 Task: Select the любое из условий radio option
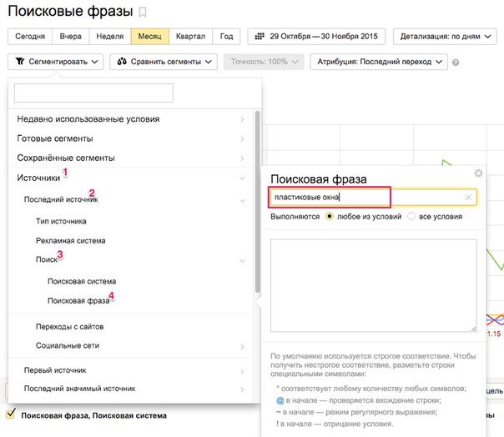click(x=330, y=217)
